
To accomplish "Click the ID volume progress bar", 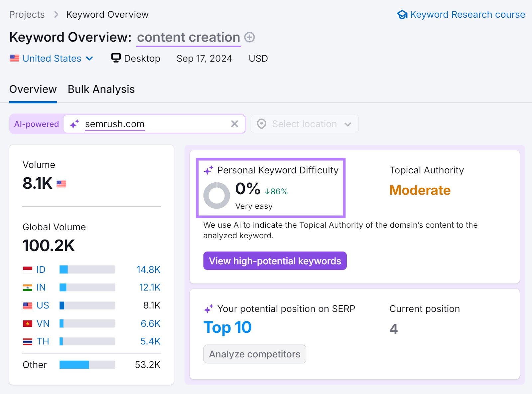I will point(86,270).
